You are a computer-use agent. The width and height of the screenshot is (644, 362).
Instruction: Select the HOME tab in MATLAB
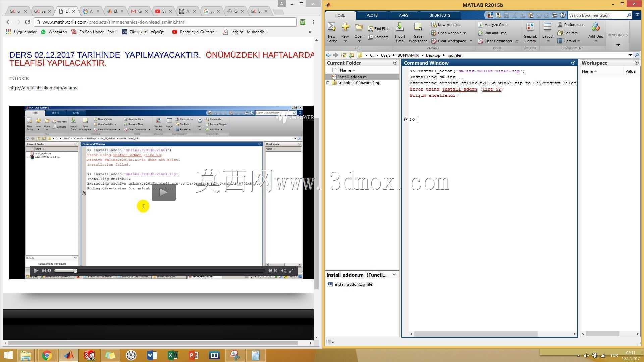tap(340, 15)
